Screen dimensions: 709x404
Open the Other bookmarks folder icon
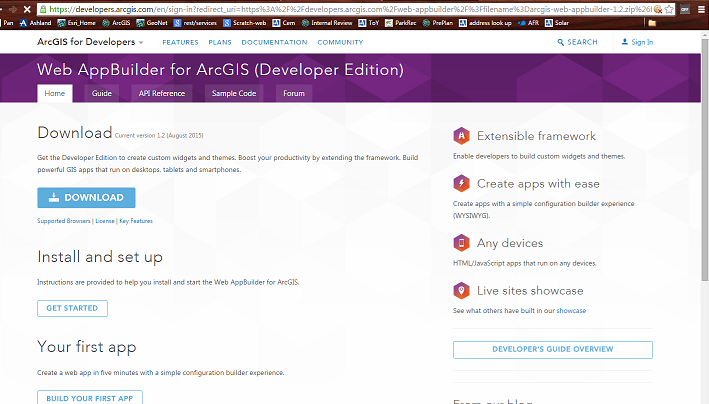click(652, 23)
